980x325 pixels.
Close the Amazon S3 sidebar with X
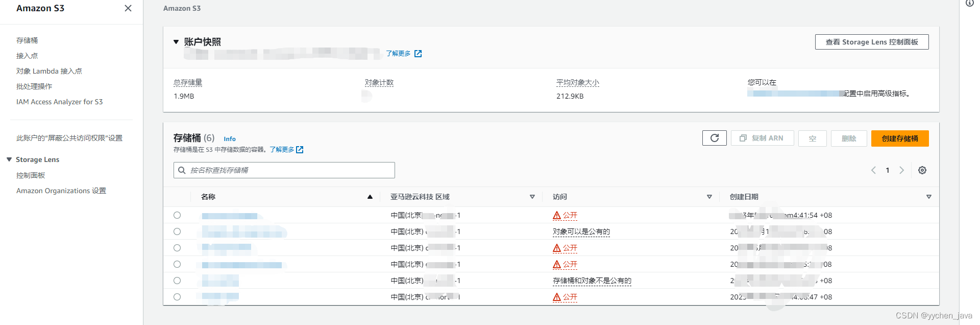(128, 8)
